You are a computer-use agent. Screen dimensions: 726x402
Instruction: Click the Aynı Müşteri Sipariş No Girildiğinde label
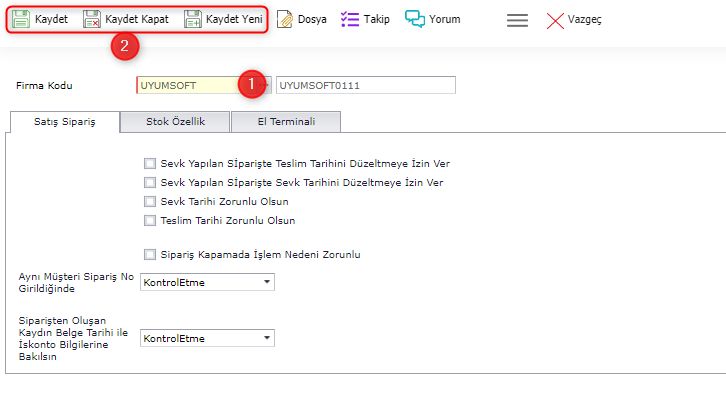pyautogui.click(x=76, y=283)
